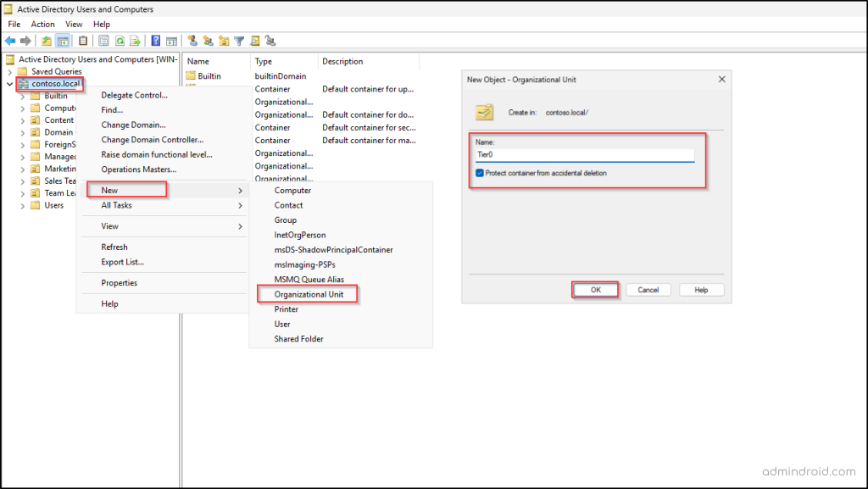
Task: Select Organizational Unit from the New submenu
Action: 308,294
